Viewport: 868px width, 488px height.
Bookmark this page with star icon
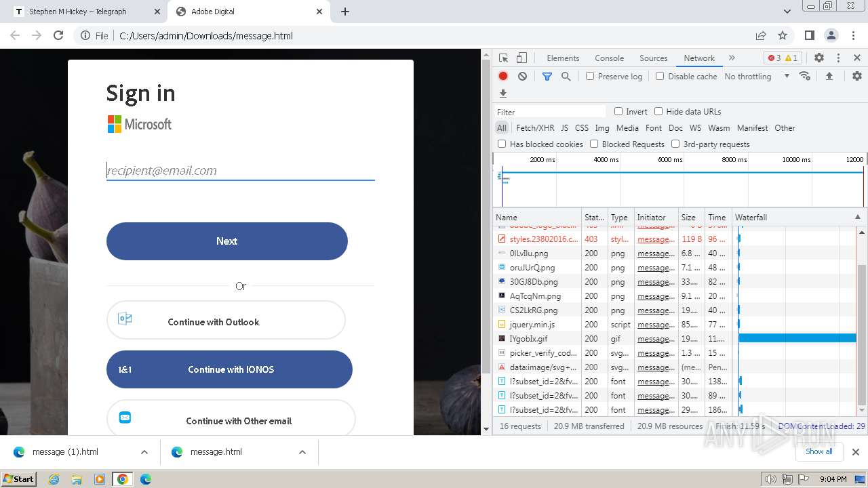(783, 36)
